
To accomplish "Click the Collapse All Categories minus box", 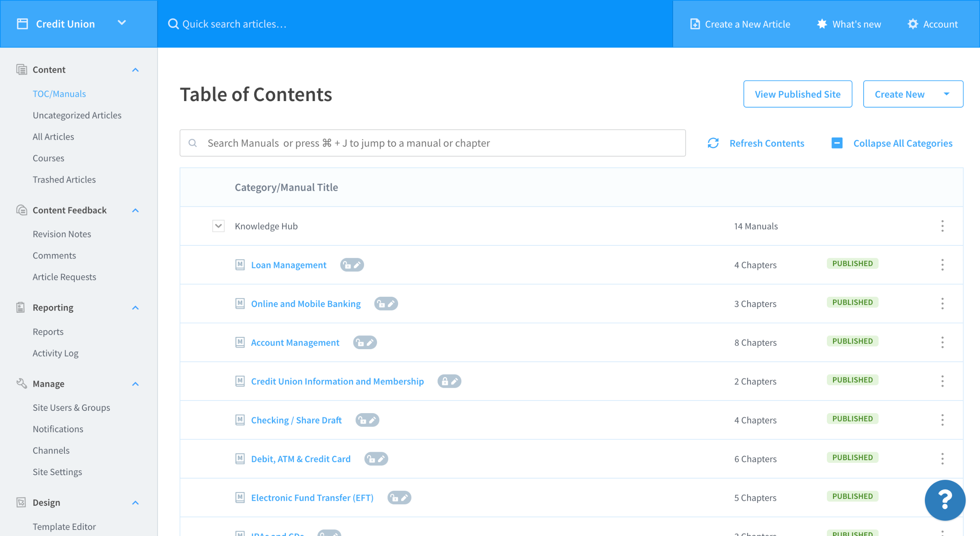I will [x=837, y=143].
